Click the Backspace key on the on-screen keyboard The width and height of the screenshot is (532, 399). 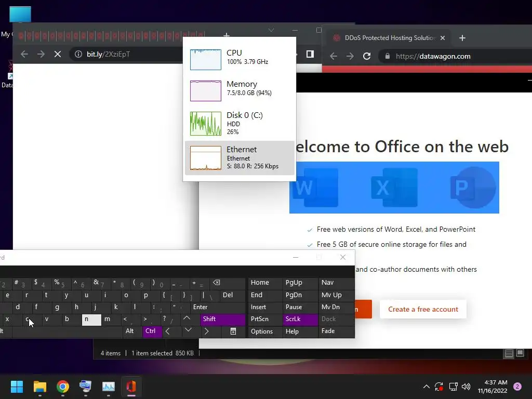(227, 283)
